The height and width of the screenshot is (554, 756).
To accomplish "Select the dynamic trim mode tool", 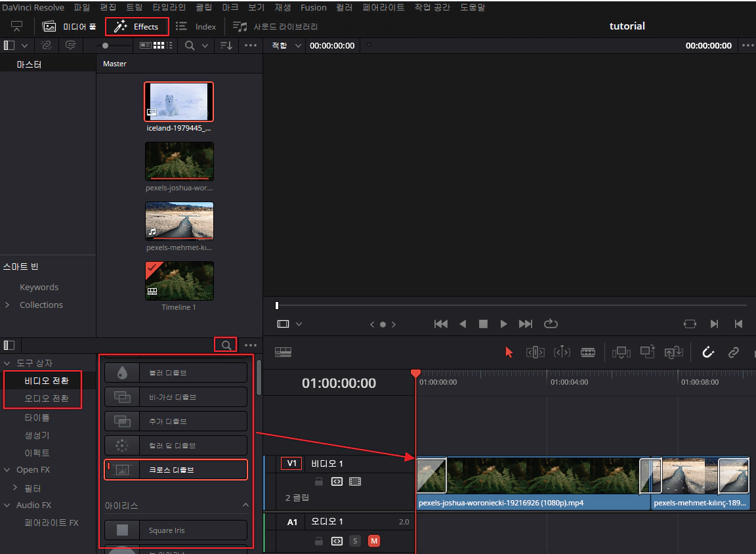I will click(562, 352).
